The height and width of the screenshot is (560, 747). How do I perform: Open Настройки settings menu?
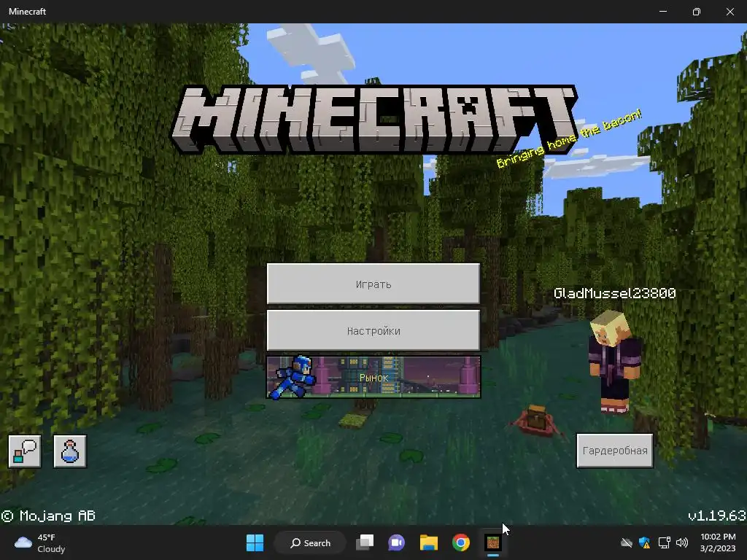point(373,330)
